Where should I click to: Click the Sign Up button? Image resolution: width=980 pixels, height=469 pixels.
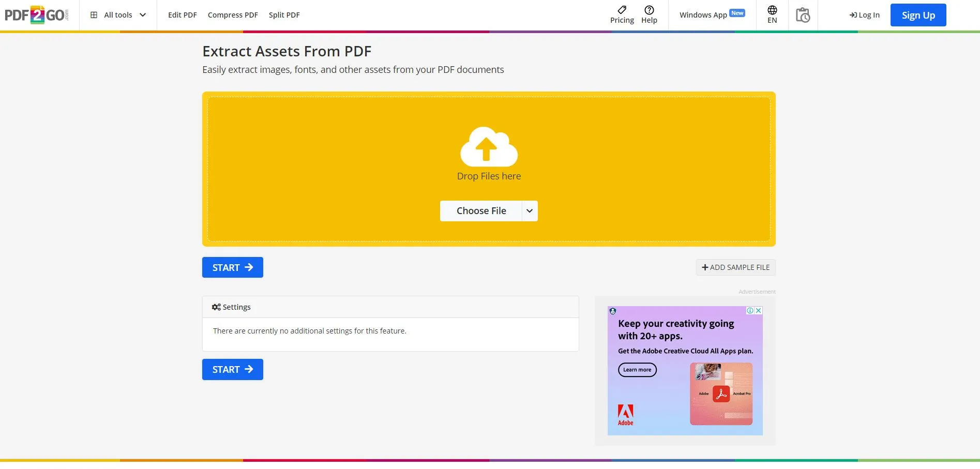[x=918, y=15]
